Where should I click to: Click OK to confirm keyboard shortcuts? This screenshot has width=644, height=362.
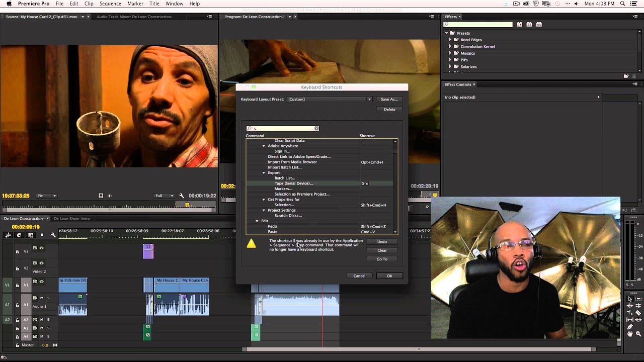(x=389, y=276)
